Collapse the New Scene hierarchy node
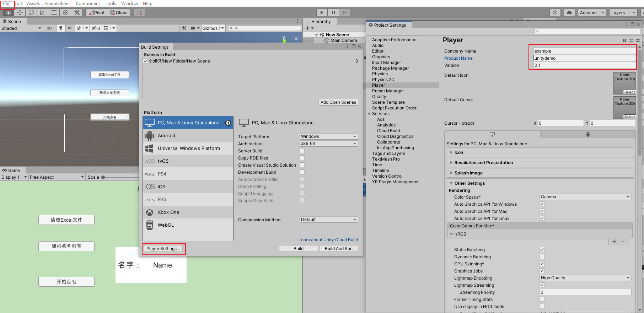 316,35
